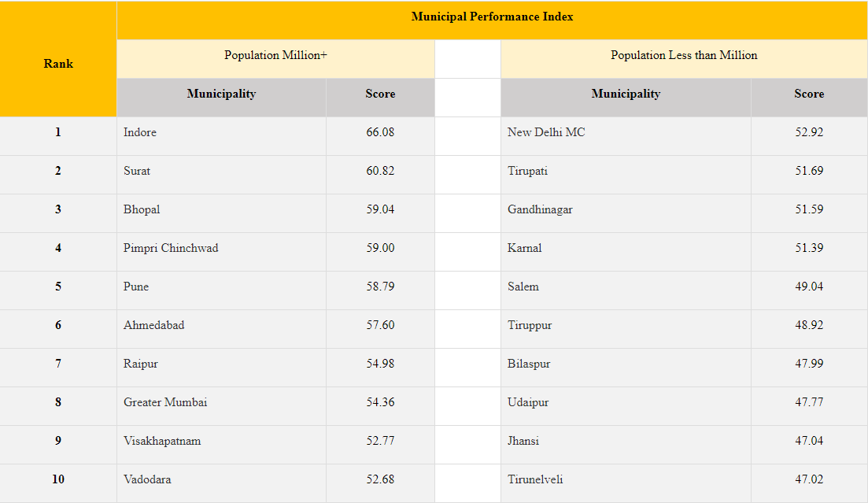Click rank number 10 cell
868x503 pixels.
point(58,479)
